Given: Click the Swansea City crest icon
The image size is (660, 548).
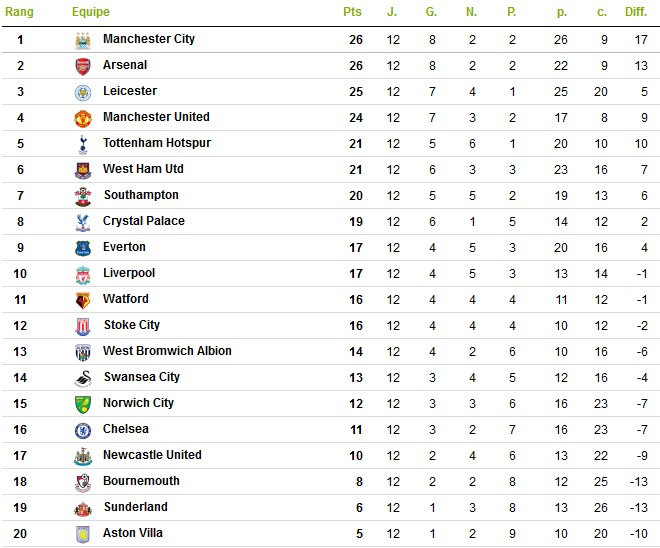Looking at the screenshot, I should 83,378.
